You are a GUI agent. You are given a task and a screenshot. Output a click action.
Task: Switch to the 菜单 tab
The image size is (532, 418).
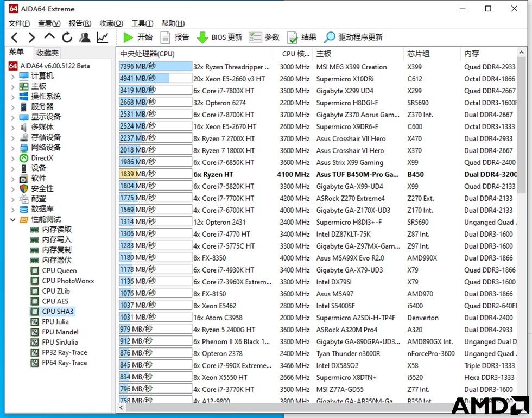pos(16,52)
